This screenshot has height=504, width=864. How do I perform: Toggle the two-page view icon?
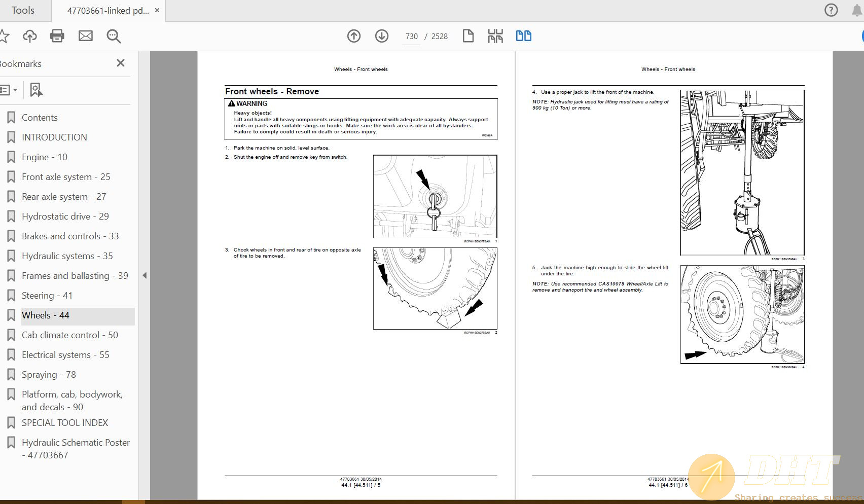point(524,36)
